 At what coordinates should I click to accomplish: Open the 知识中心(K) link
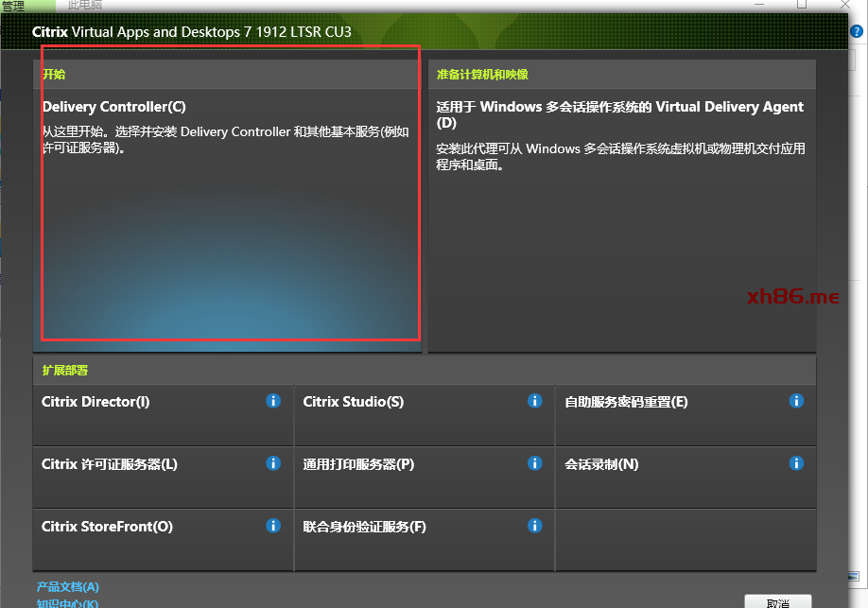click(x=67, y=603)
